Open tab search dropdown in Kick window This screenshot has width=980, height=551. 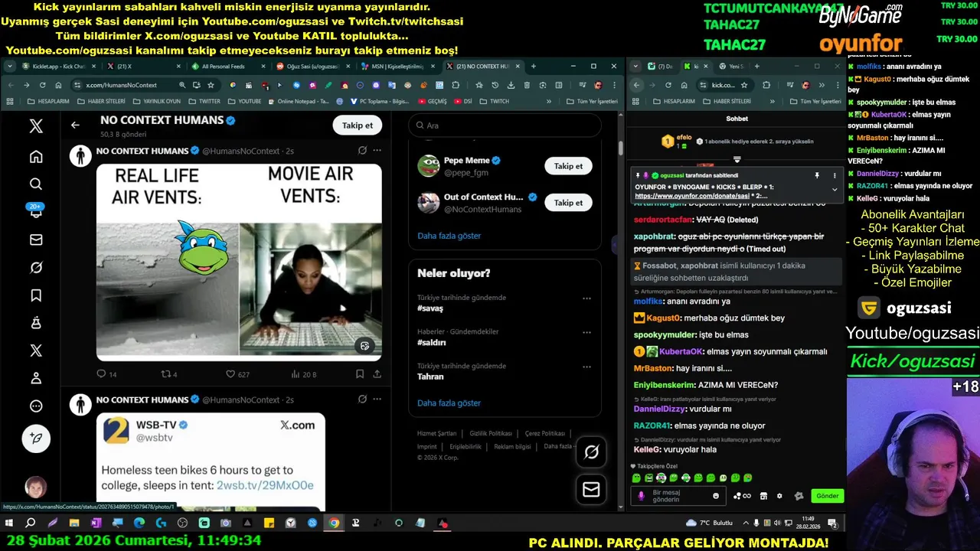(636, 67)
